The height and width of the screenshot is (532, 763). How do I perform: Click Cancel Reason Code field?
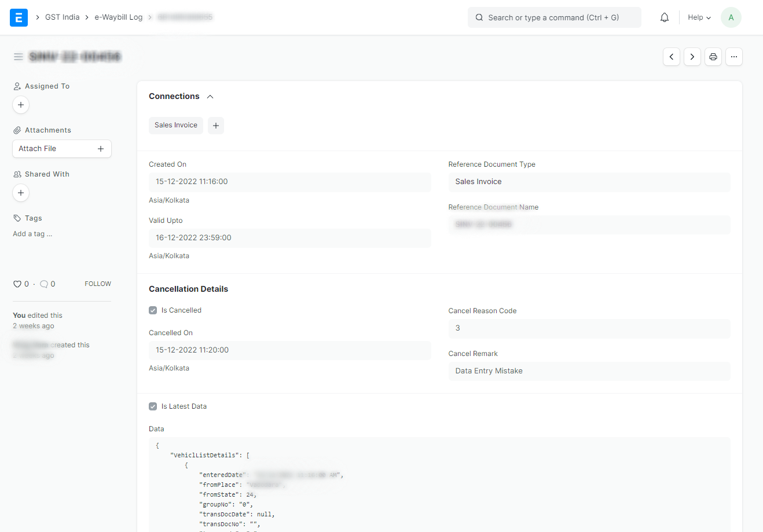(589, 328)
